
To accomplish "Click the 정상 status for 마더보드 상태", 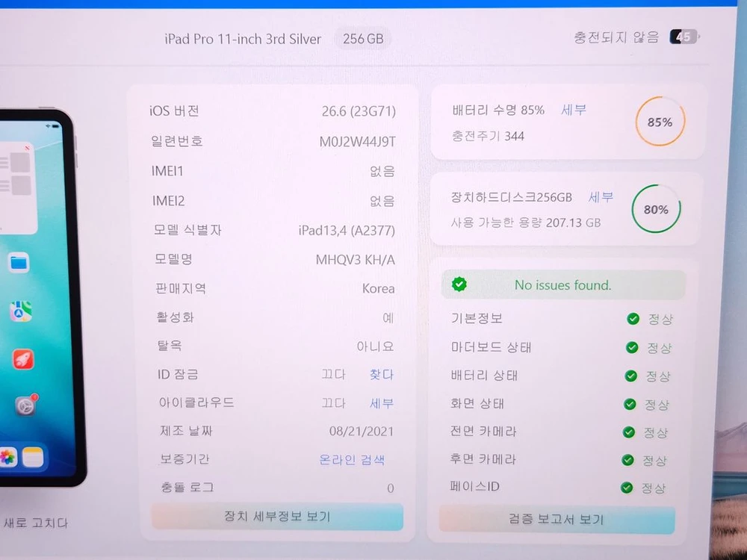I will (x=660, y=348).
